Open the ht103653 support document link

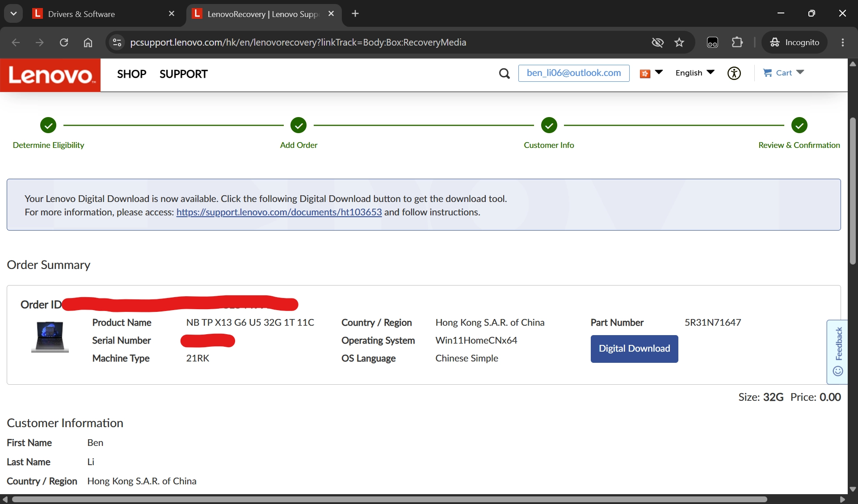tap(279, 212)
